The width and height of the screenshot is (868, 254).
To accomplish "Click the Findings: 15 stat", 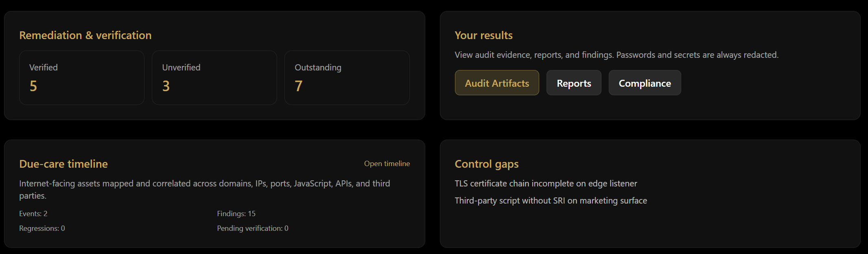I will [236, 214].
